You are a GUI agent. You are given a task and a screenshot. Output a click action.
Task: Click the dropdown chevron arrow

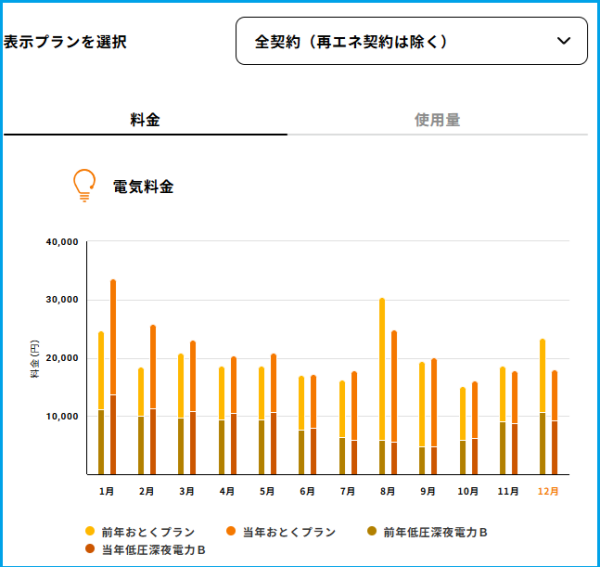[x=563, y=41]
